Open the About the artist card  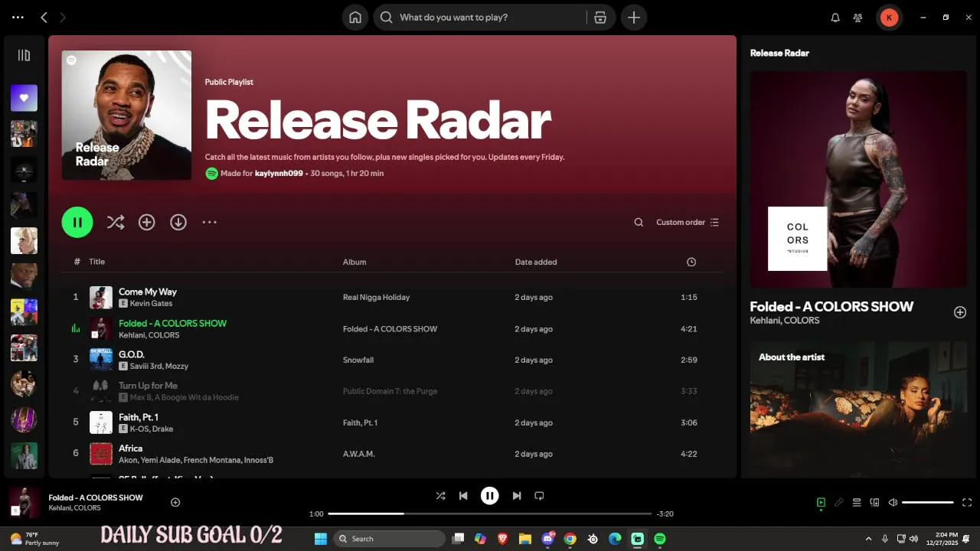(x=858, y=409)
